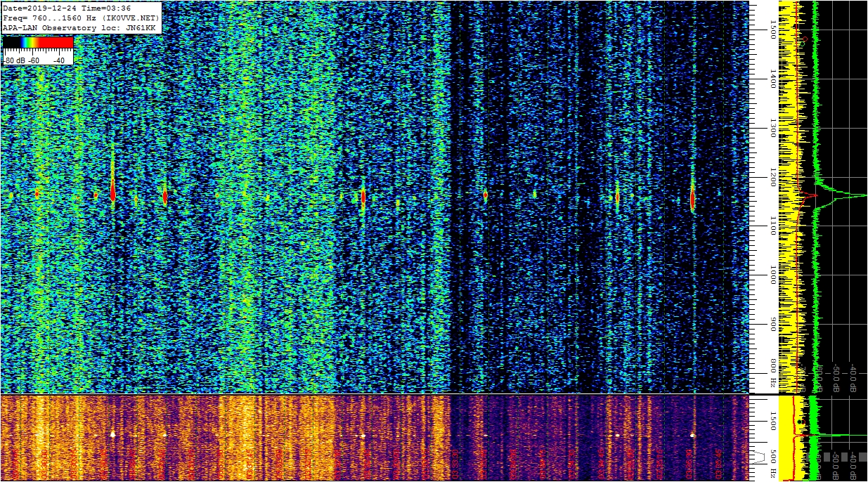Click the 900 frequency axis label

772,324
